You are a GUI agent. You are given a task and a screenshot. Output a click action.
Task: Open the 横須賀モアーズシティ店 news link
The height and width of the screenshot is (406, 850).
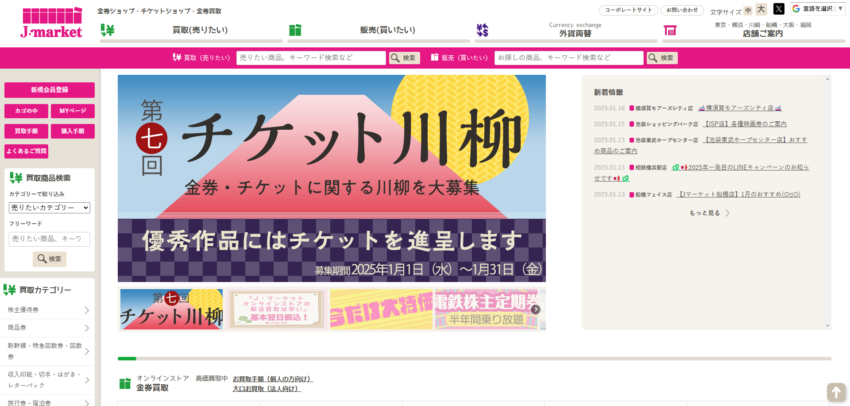pos(739,108)
